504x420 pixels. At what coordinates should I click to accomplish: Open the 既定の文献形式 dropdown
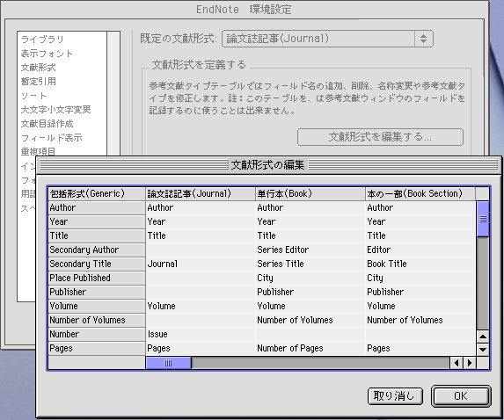[327, 39]
